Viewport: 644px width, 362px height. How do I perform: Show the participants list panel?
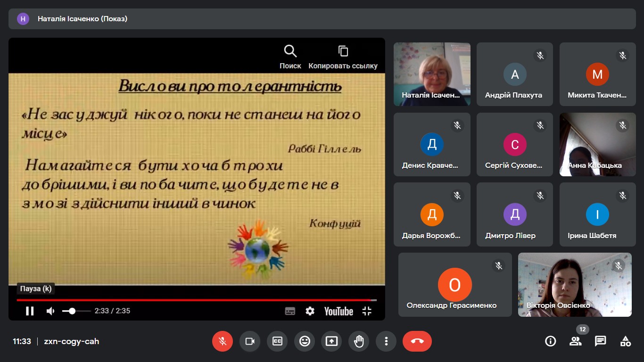click(x=575, y=341)
